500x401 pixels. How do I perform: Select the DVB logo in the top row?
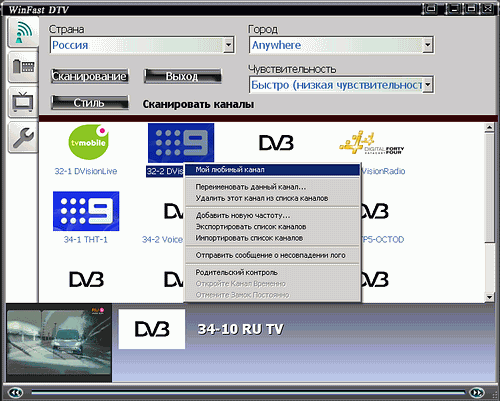point(276,143)
